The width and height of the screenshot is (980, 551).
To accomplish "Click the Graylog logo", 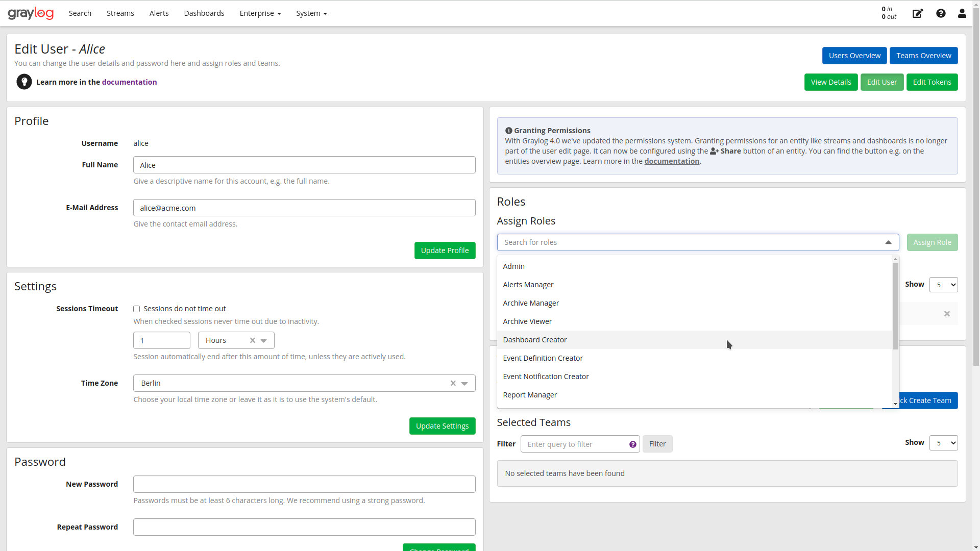I will tap(31, 13).
